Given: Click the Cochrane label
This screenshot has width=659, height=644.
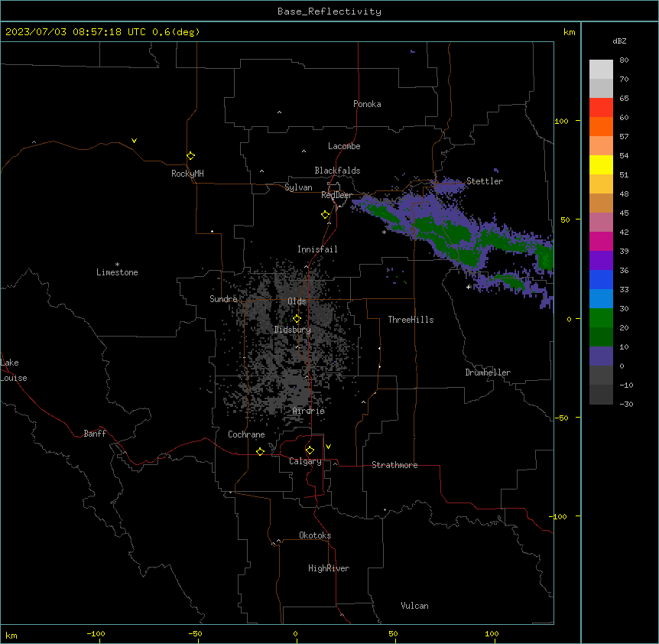Looking at the screenshot, I should coord(246,434).
